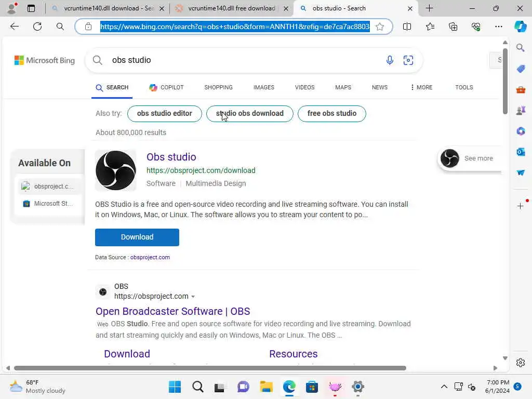The height and width of the screenshot is (399, 532).
Task: Open the TOOLS search options
Action: coord(464,87)
